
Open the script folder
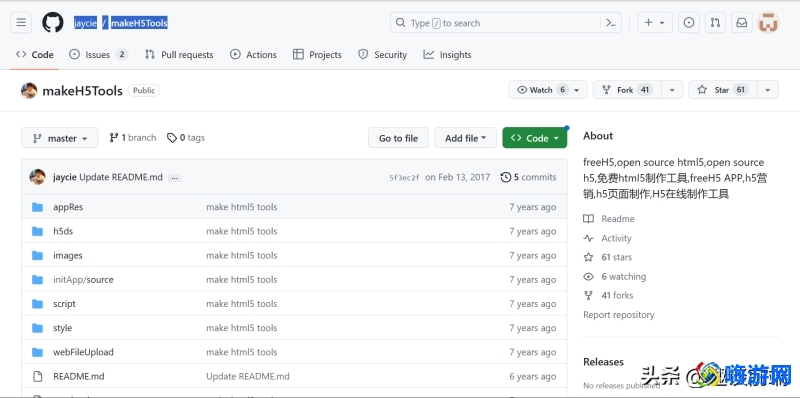64,304
